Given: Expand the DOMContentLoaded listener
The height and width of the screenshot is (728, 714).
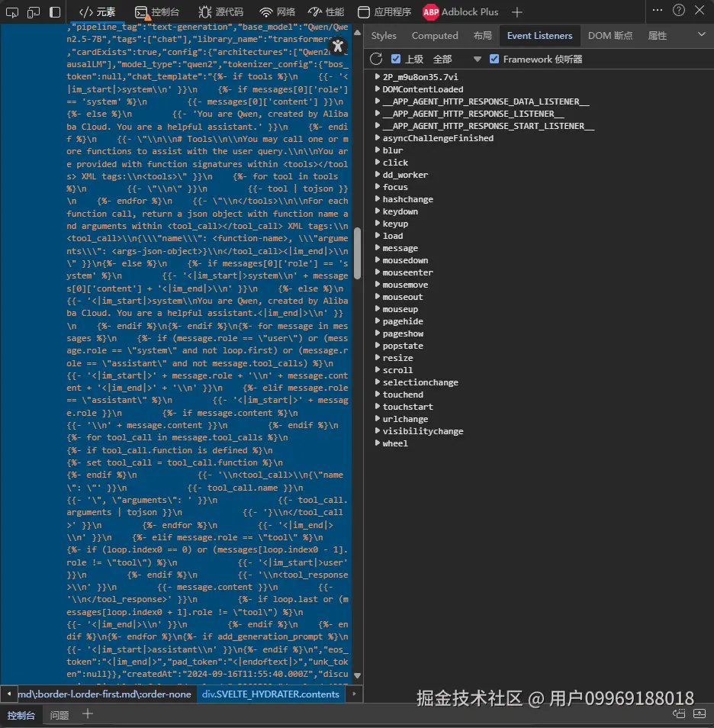Looking at the screenshot, I should coord(378,89).
